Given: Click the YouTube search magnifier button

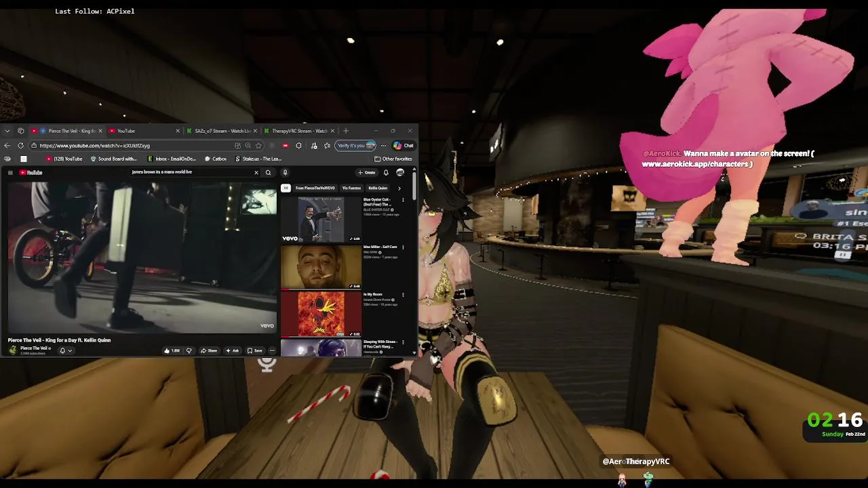Looking at the screenshot, I should (269, 172).
